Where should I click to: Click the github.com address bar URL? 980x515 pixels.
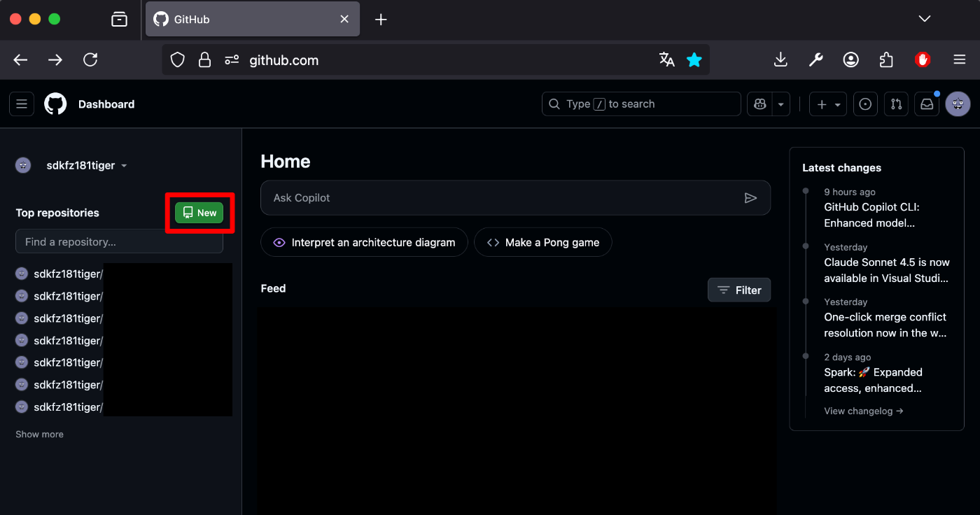tap(284, 60)
